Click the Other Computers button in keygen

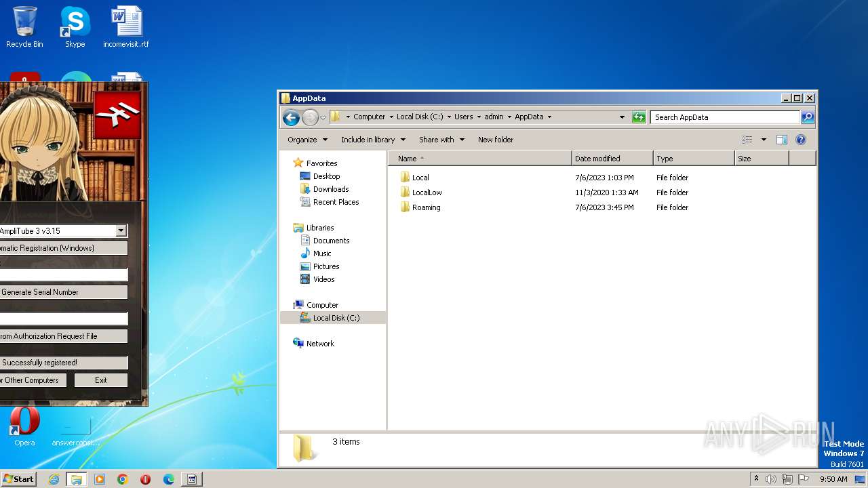coord(33,380)
